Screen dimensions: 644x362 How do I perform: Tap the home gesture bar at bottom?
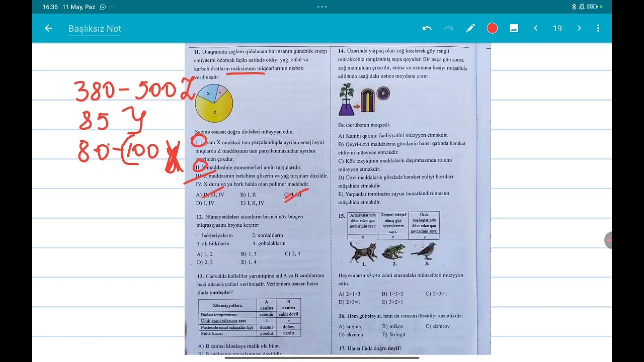coord(322,358)
